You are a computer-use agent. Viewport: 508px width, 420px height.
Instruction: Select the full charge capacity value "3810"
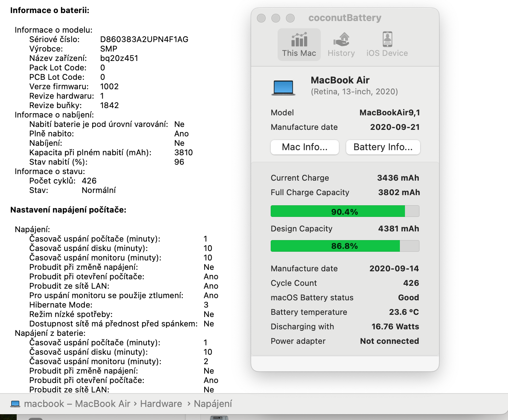pyautogui.click(x=184, y=153)
